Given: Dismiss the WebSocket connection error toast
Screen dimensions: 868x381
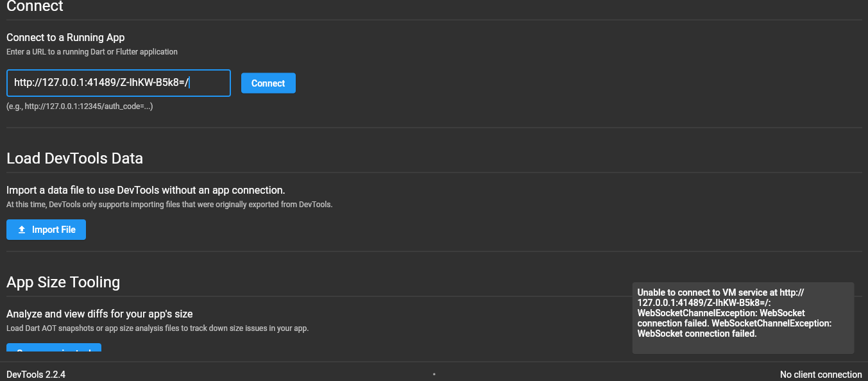Looking at the screenshot, I should coord(743,317).
